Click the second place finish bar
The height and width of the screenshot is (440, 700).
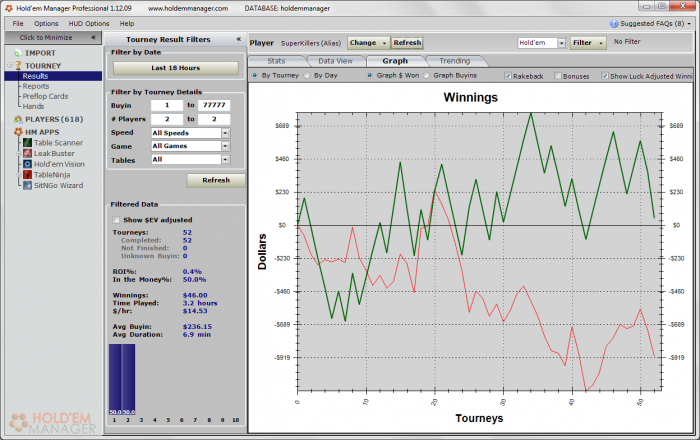click(129, 379)
